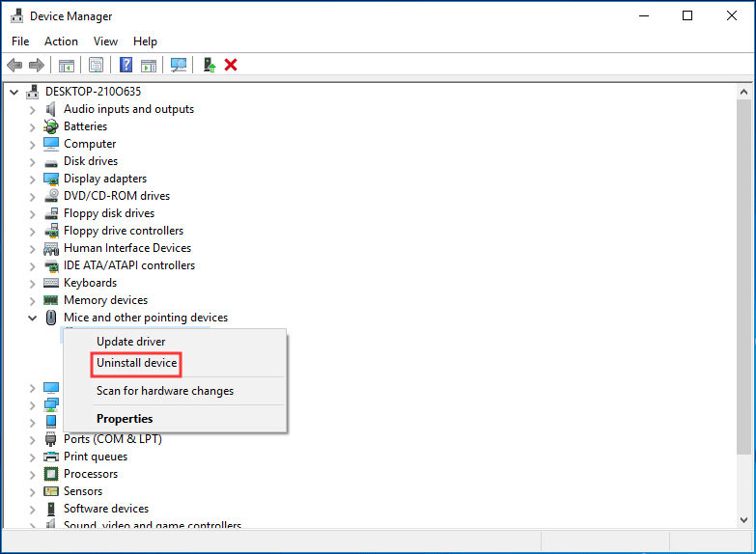Click the Print queues printer icon

click(x=51, y=457)
